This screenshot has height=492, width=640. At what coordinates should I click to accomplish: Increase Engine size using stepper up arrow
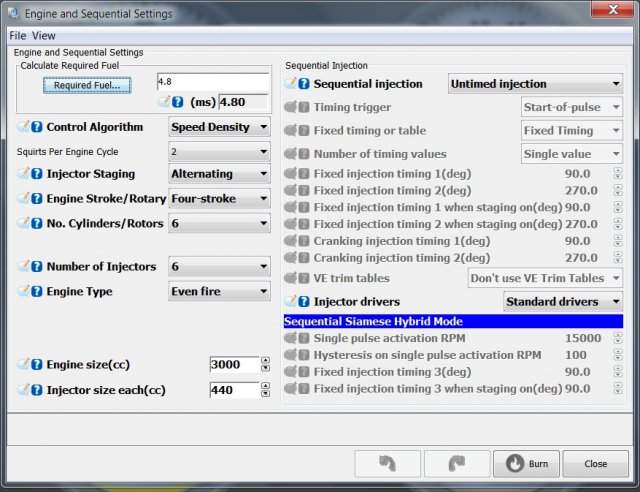tap(265, 361)
